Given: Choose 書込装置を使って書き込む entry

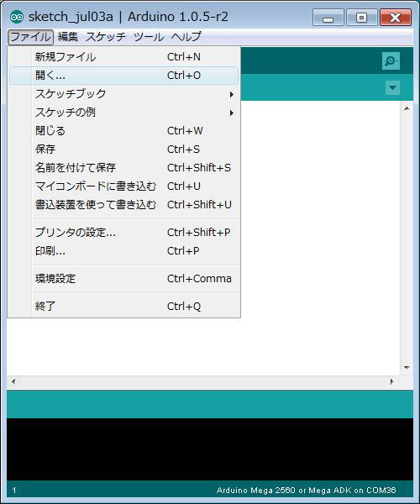Looking at the screenshot, I should [123, 205].
